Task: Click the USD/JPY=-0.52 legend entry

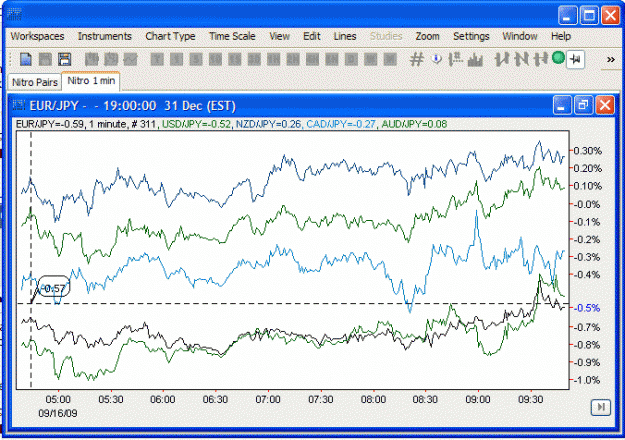Action: click(197, 124)
